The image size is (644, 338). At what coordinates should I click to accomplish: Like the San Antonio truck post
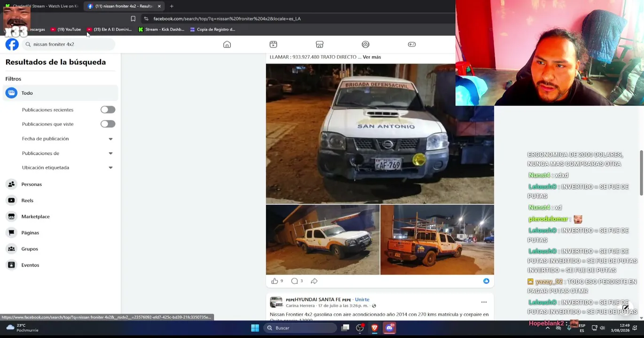(x=274, y=281)
